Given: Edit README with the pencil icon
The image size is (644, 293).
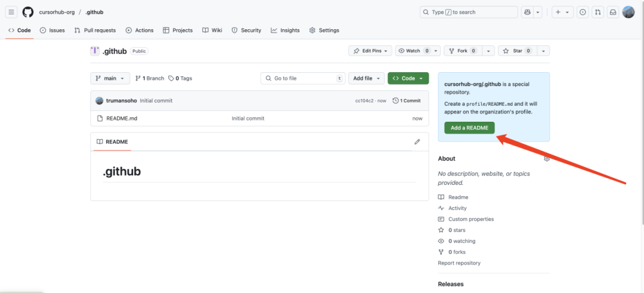Looking at the screenshot, I should coord(417,141).
